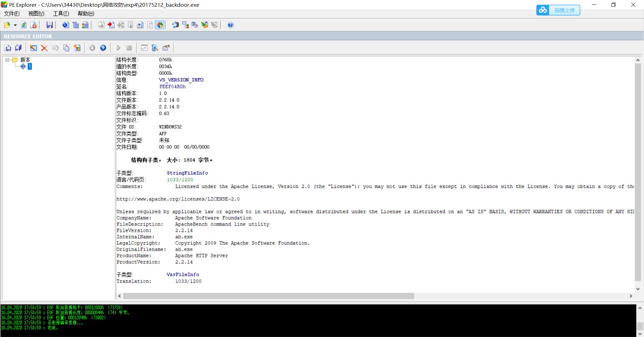
Task: Click the resource properties hand icon
Action: click(x=166, y=48)
